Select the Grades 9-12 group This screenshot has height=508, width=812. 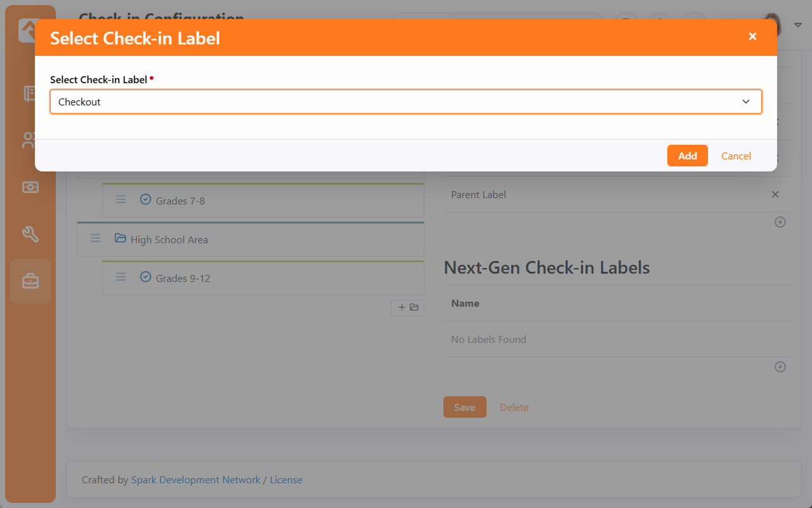[x=183, y=278]
